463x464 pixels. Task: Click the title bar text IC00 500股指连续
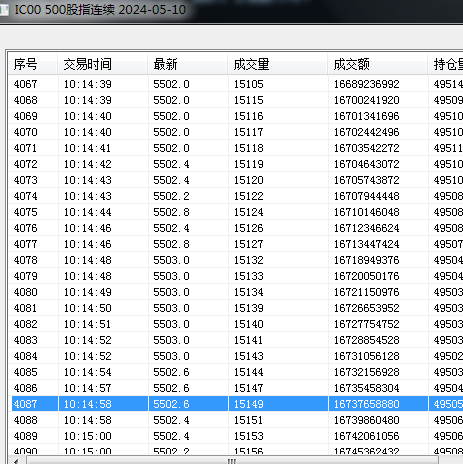pyautogui.click(x=65, y=10)
